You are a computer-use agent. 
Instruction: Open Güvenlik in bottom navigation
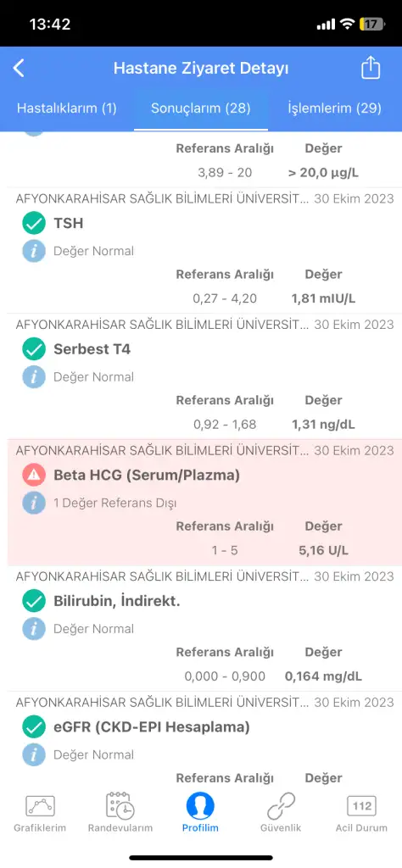point(281,813)
